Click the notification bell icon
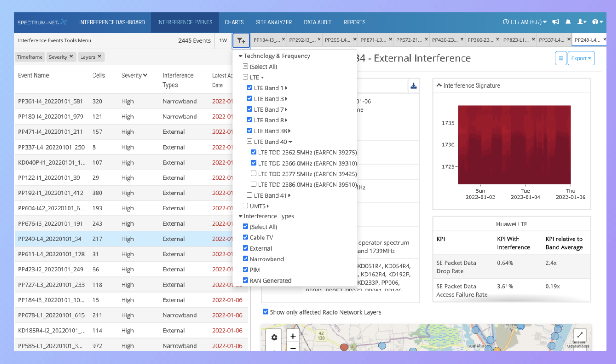The width and height of the screenshot is (616, 364). click(x=568, y=22)
